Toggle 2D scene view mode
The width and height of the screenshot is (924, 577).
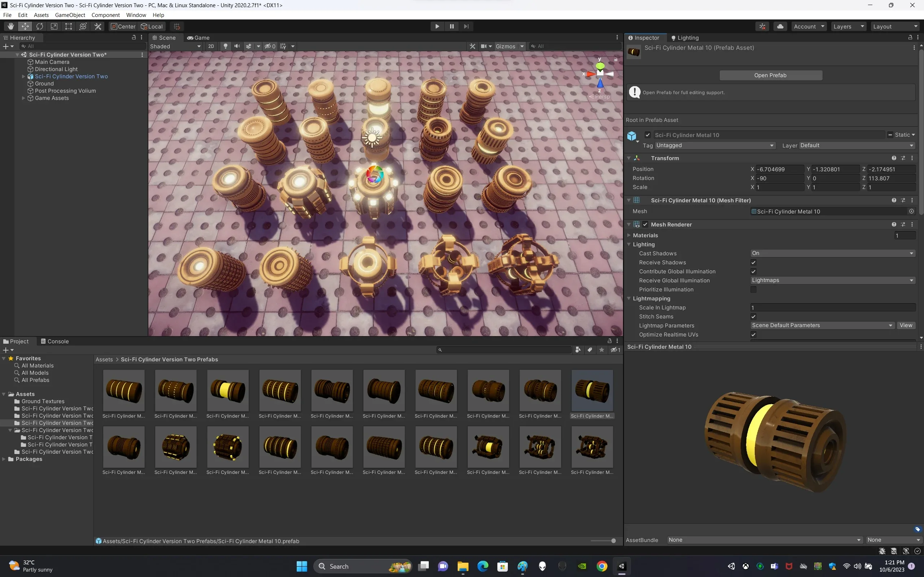tap(211, 46)
